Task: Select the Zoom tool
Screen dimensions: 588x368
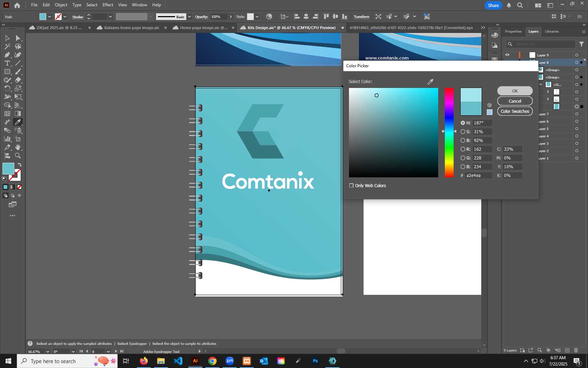Action: [x=18, y=156]
